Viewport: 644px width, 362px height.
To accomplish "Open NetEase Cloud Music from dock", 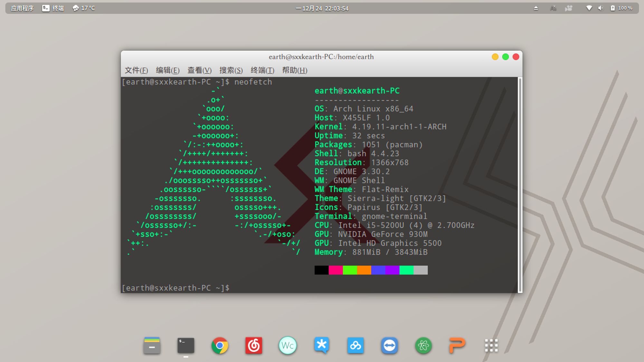I will click(x=254, y=346).
